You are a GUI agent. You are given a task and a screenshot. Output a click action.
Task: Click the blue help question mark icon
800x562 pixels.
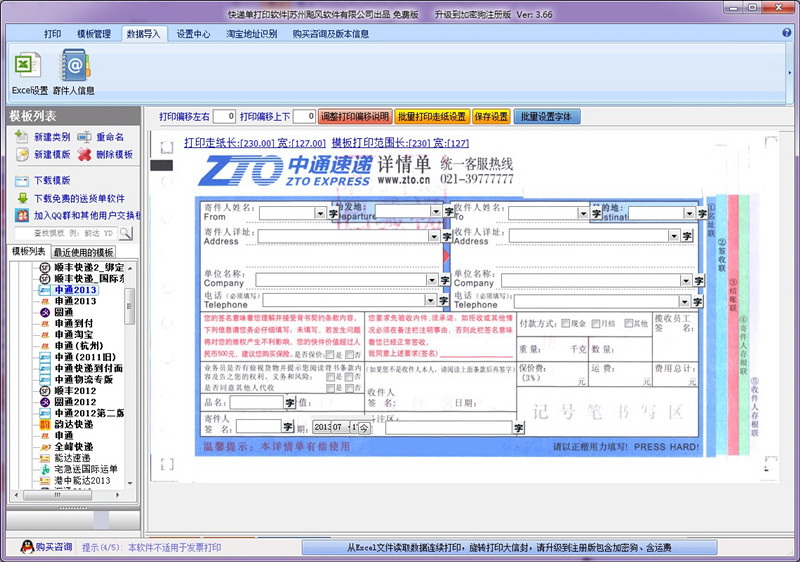pos(786,33)
